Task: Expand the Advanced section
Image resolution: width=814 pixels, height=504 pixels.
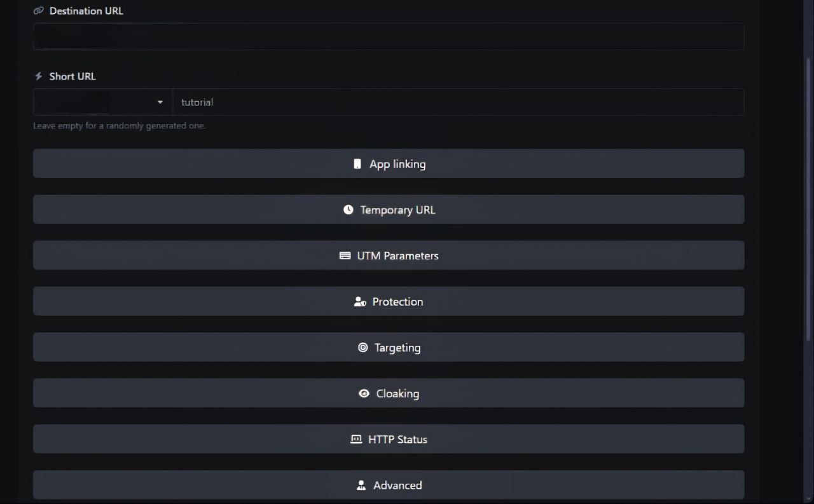Action: click(x=389, y=484)
